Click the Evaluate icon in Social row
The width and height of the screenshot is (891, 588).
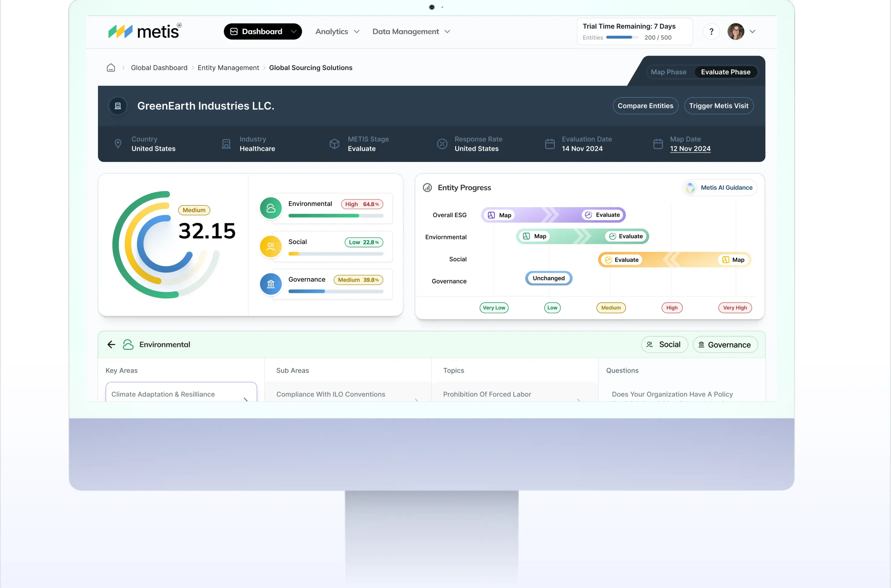coord(608,260)
